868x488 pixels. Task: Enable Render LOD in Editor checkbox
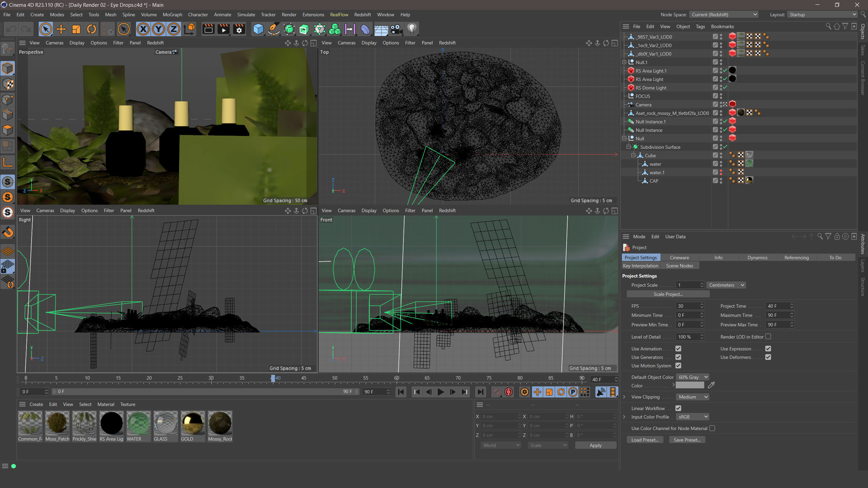tap(768, 337)
